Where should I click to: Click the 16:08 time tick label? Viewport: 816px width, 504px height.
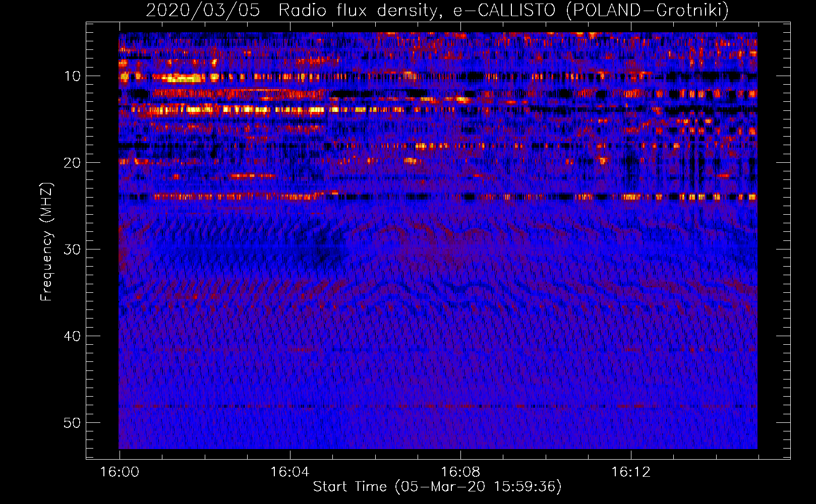pos(460,472)
